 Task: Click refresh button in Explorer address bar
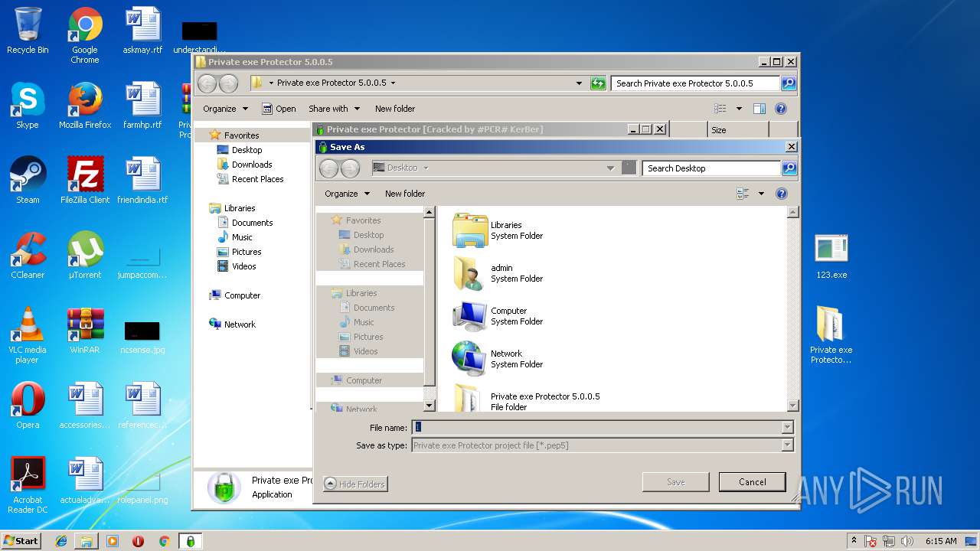[598, 83]
